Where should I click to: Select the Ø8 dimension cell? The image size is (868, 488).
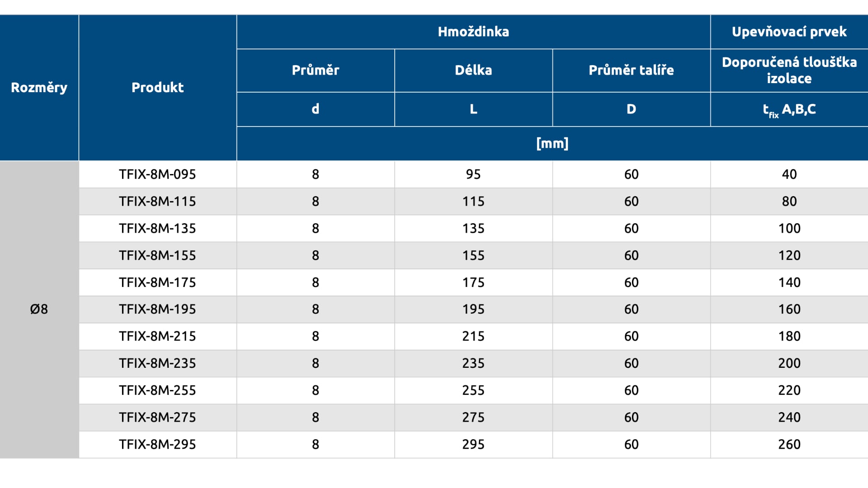39,309
